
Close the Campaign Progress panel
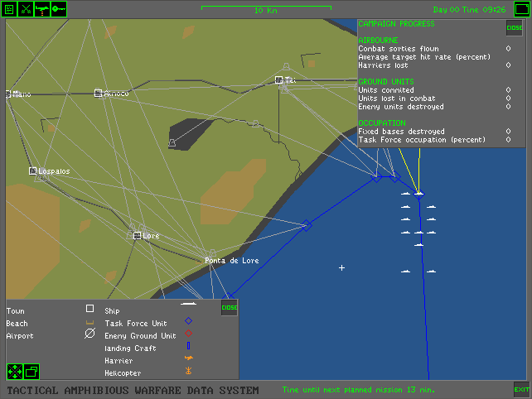[514, 28]
